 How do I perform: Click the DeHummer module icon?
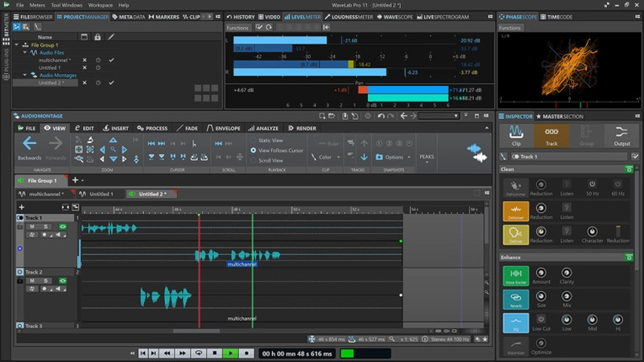[515, 188]
